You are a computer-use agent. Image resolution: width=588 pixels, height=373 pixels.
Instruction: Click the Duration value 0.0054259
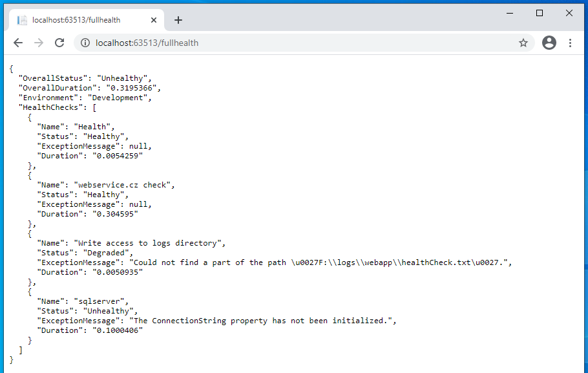pyautogui.click(x=118, y=156)
